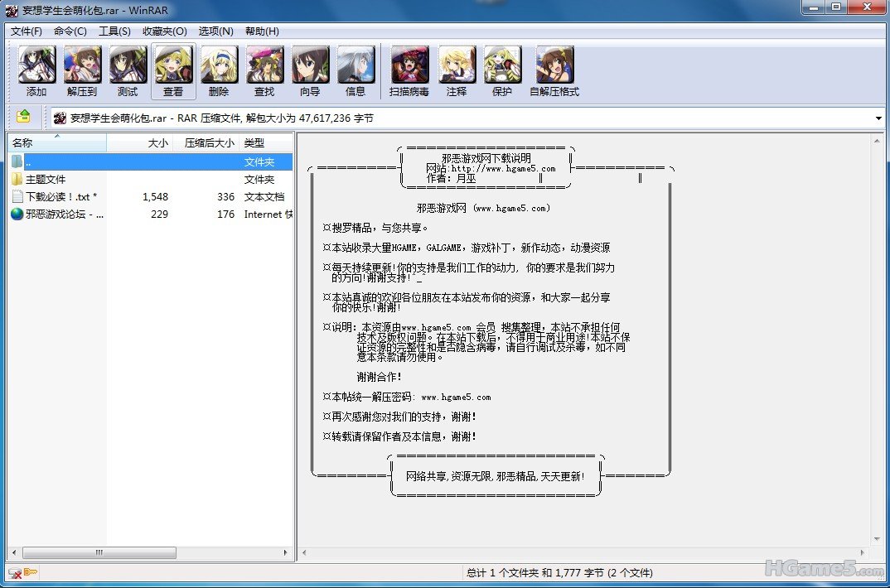Open the 向导 (Wizard) toolbar icon

click(x=310, y=71)
